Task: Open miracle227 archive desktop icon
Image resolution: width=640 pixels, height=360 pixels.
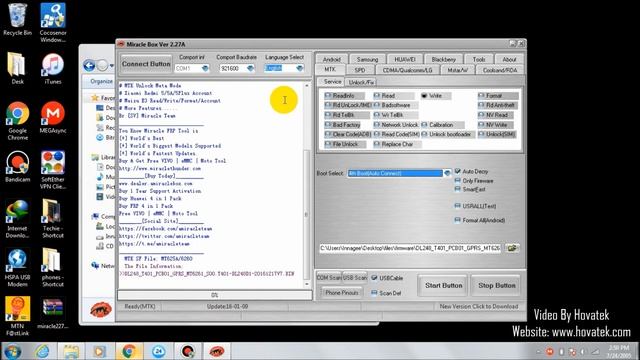Action: coord(53,313)
